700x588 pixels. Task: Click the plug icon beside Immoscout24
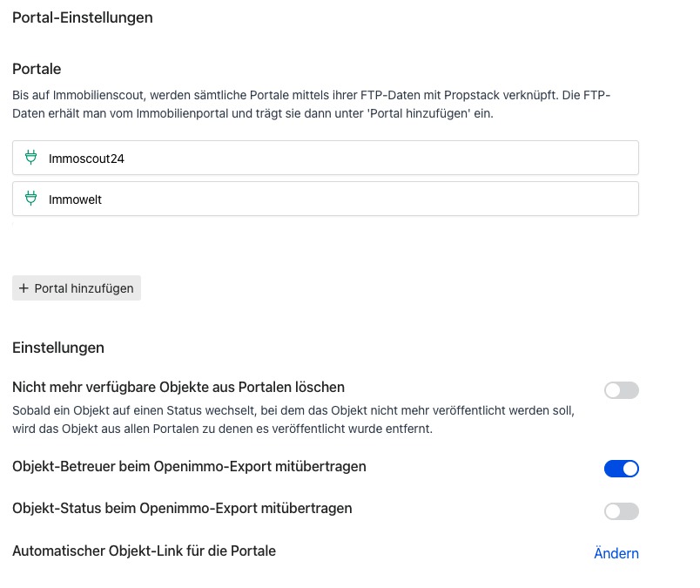pos(31,158)
